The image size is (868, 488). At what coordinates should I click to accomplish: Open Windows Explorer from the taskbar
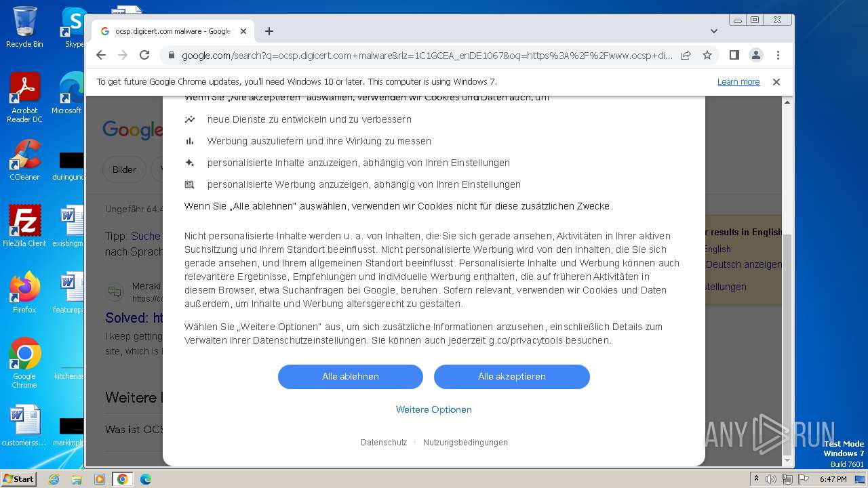click(77, 479)
